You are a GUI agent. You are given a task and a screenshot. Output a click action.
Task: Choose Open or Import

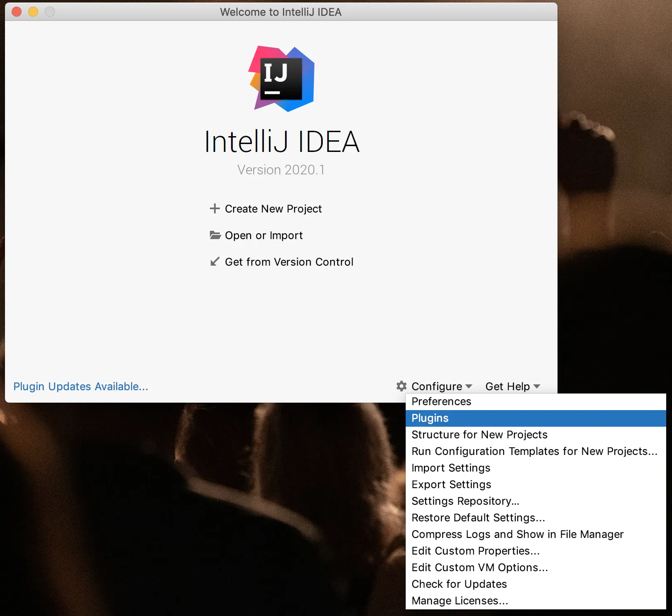pyautogui.click(x=263, y=235)
